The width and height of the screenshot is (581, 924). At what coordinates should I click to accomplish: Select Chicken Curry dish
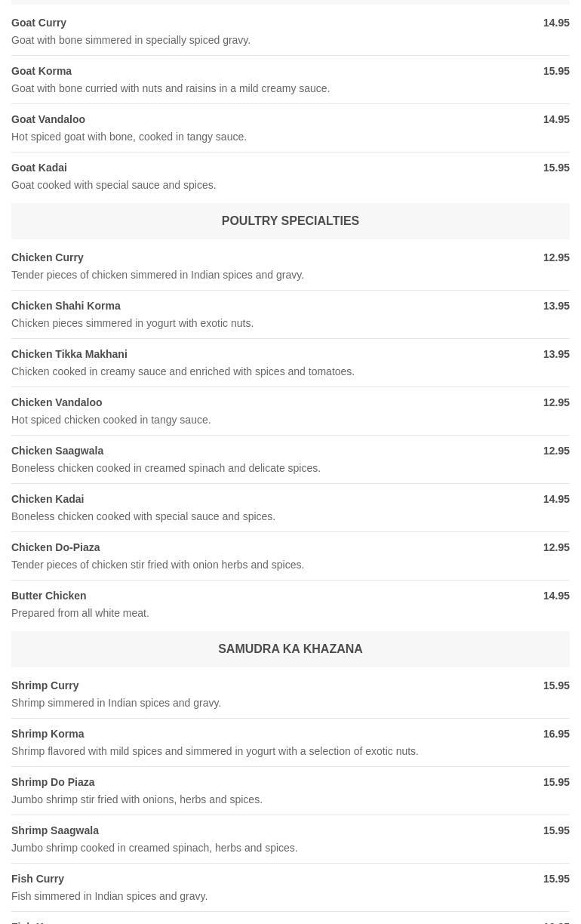(x=48, y=257)
